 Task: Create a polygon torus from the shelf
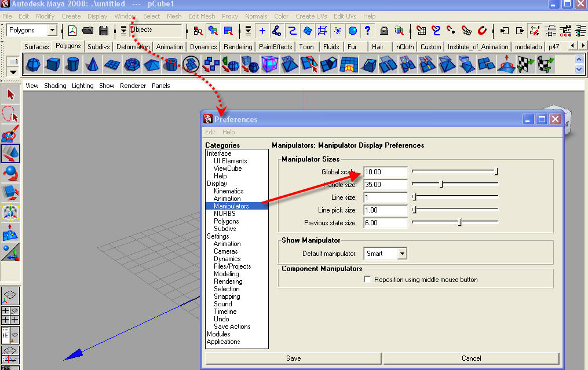pyautogui.click(x=132, y=64)
